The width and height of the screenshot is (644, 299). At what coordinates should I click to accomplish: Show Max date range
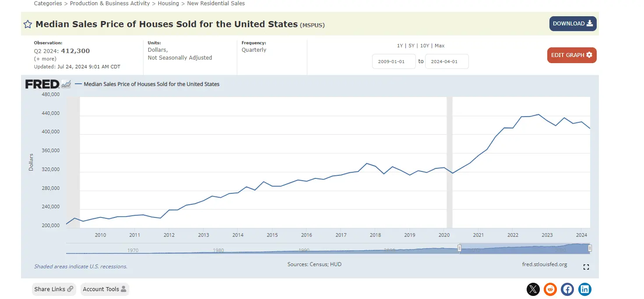coord(440,46)
